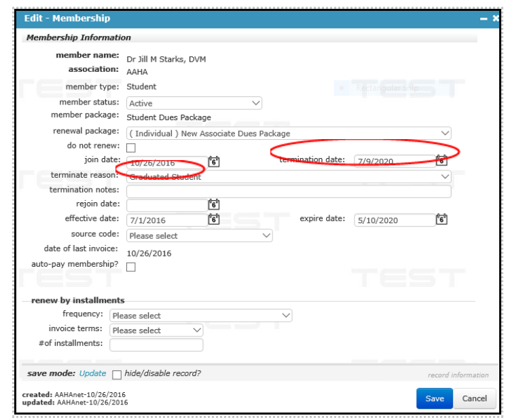Open the effective date calendar picker
This screenshot has height=420, width=506.
tap(214, 219)
